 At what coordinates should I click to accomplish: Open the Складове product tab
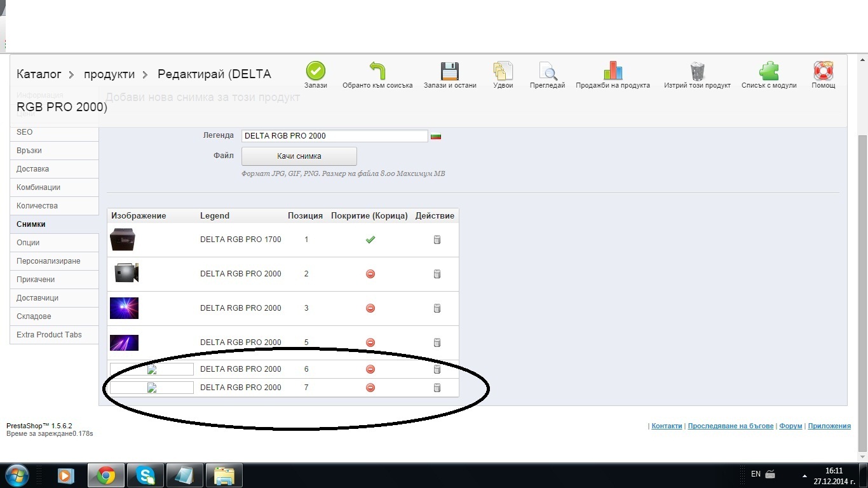[x=54, y=316]
